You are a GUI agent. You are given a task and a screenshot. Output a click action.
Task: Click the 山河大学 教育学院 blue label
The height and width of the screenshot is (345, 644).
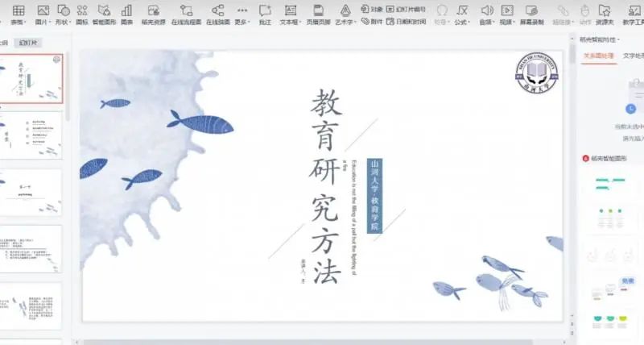(374, 196)
